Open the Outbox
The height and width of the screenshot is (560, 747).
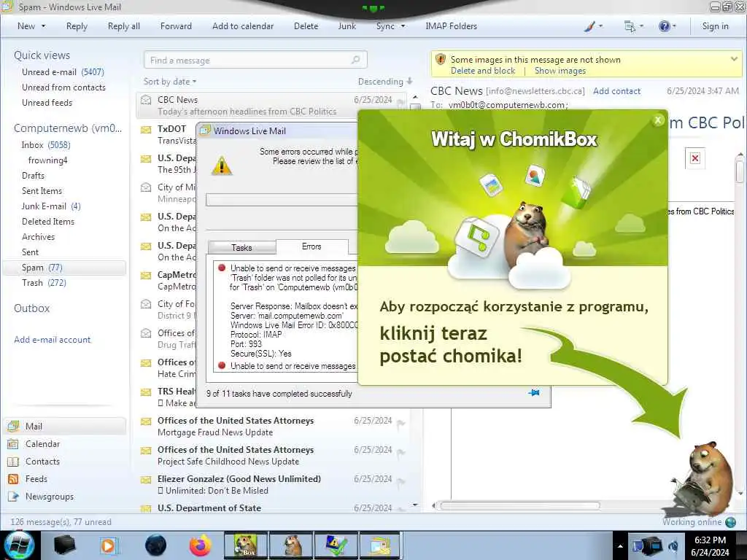31,308
